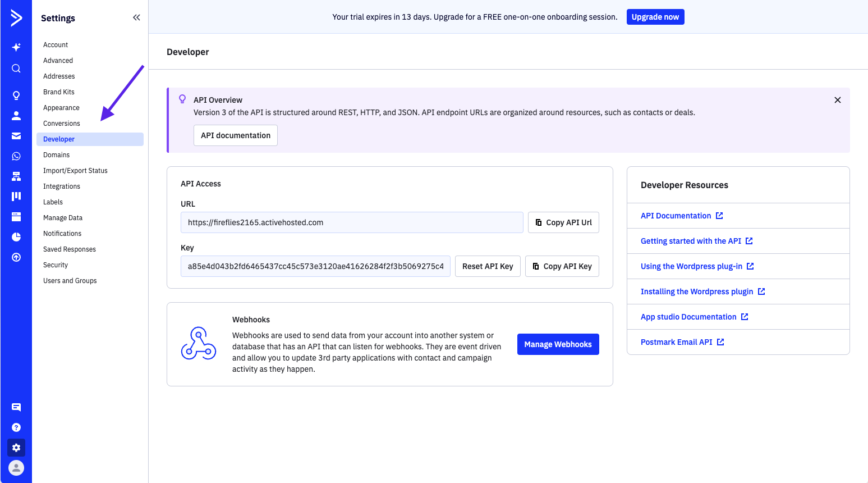This screenshot has width=868, height=483.
Task: Click the API Key field
Action: 315,266
